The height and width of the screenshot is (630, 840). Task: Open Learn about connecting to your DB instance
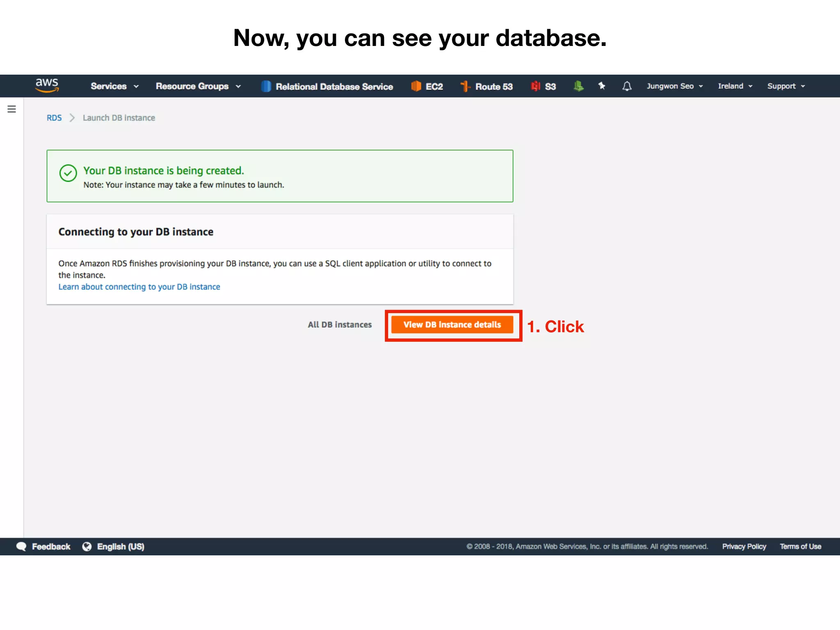139,287
